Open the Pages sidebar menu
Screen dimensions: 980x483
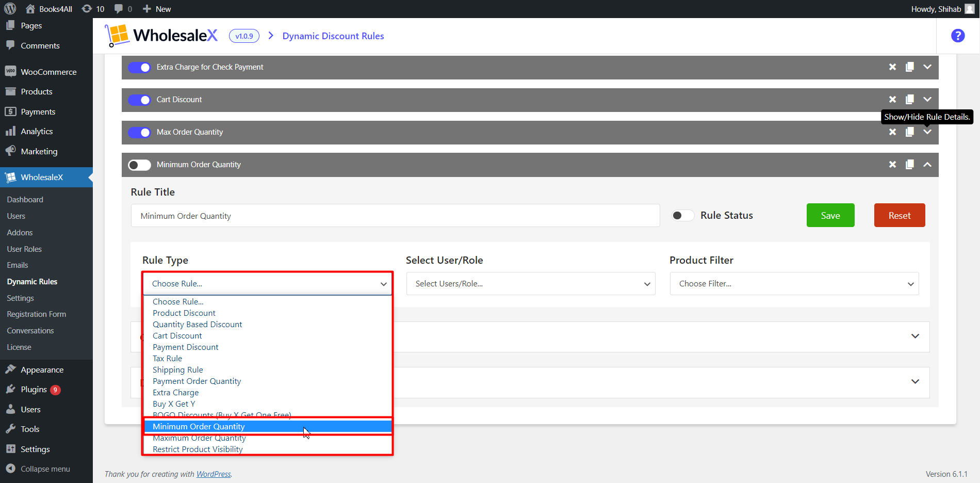[46, 25]
